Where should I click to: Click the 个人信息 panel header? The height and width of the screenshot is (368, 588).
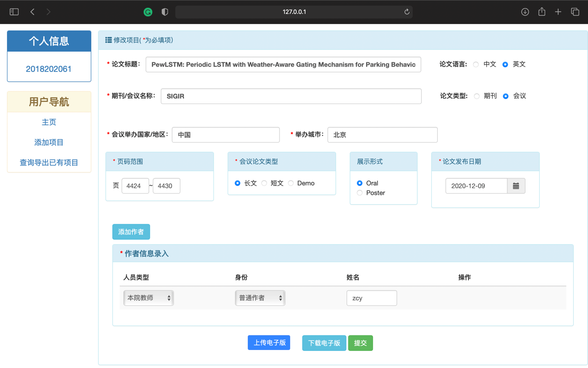tap(49, 41)
